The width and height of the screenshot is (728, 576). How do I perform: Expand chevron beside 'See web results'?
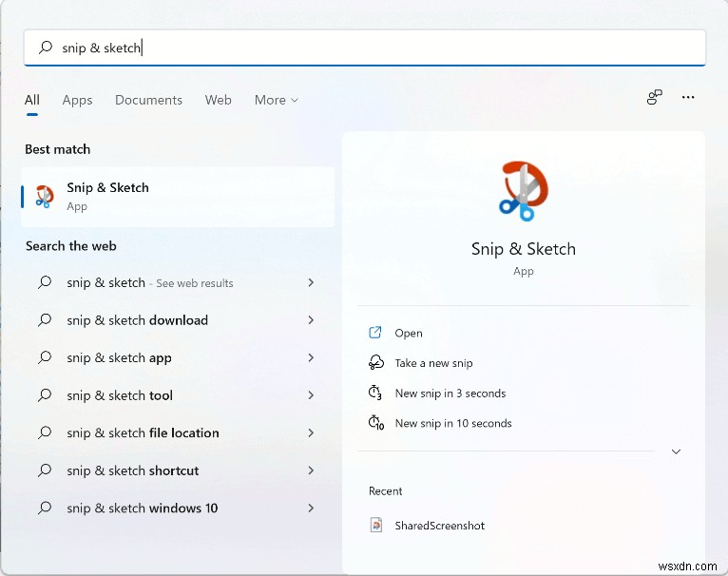coord(311,282)
